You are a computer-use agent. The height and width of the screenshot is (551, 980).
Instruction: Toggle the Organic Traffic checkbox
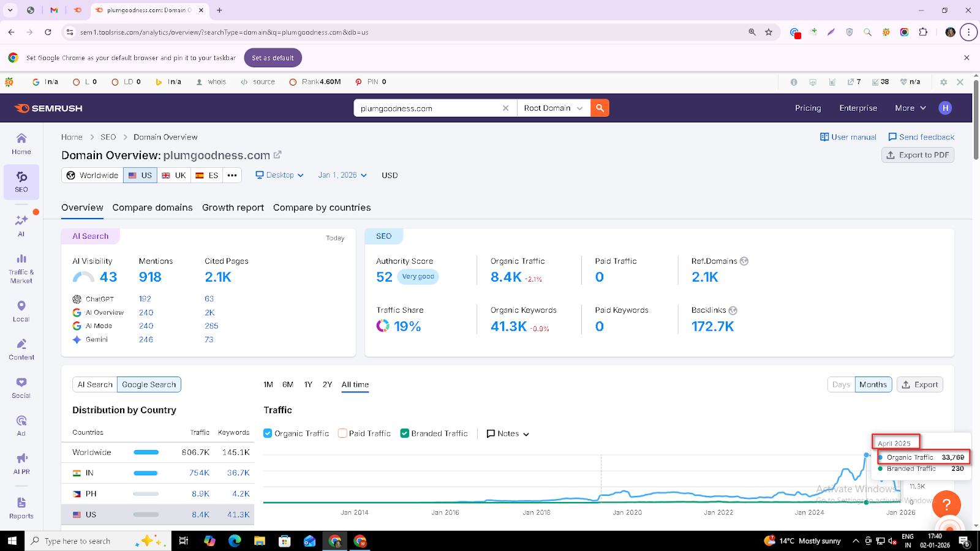(268, 433)
